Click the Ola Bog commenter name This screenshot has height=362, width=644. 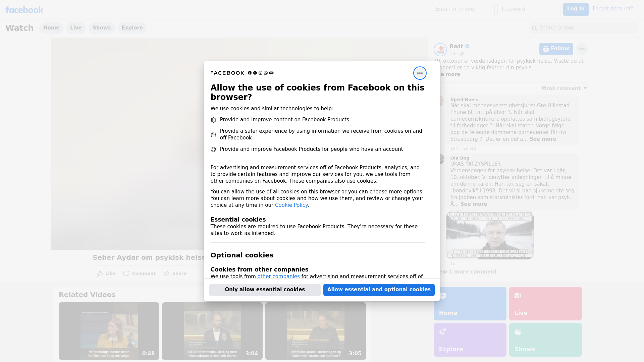pyautogui.click(x=460, y=158)
